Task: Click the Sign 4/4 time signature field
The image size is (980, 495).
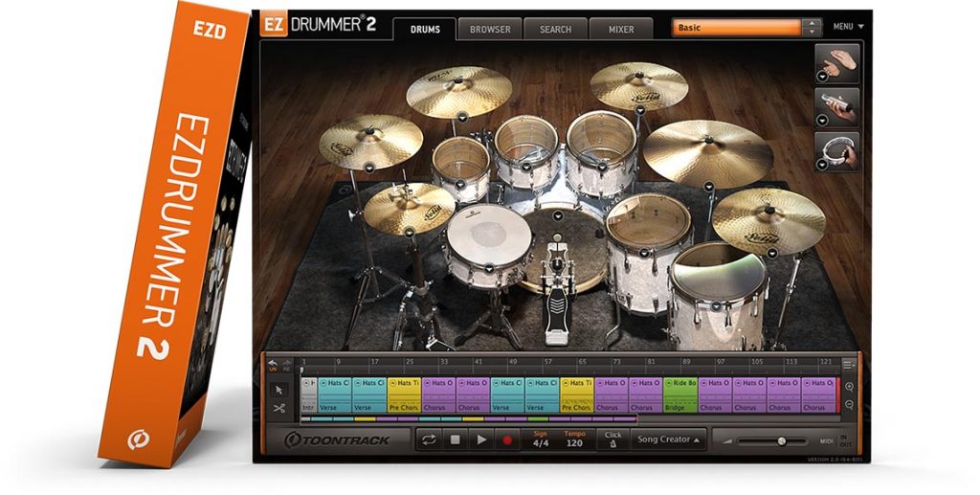Action: point(540,439)
